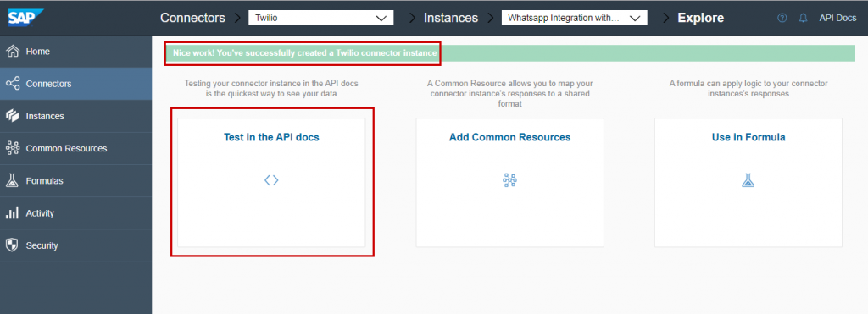Click 'Use in Formula' title
The height and width of the screenshot is (314, 868).
748,137
